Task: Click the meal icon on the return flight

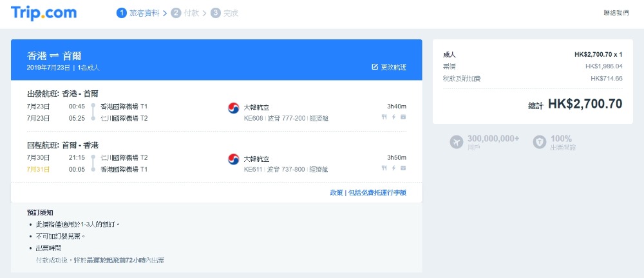Action: click(384, 168)
